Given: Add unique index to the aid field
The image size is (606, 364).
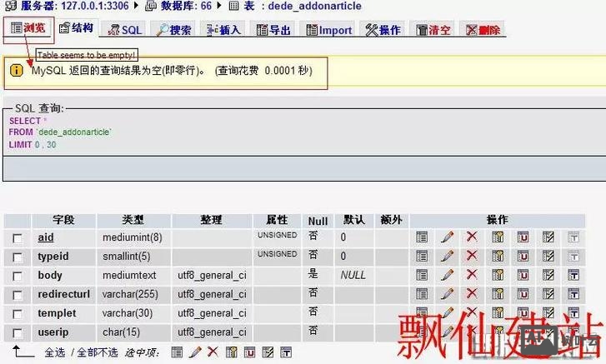Looking at the screenshot, I should click(523, 237).
